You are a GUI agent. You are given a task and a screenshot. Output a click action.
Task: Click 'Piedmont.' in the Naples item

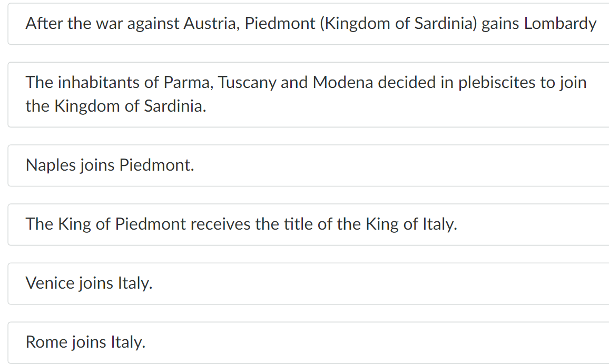(156, 165)
